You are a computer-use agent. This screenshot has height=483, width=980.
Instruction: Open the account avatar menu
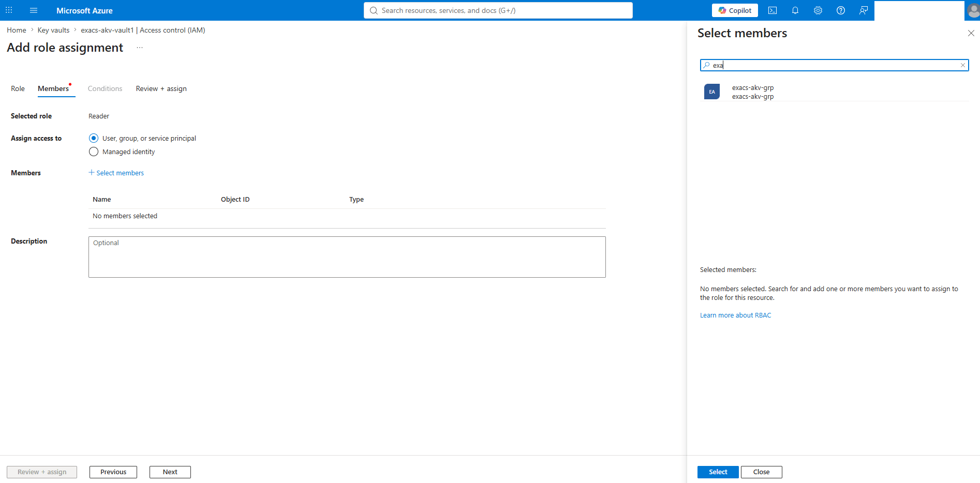[x=973, y=10]
